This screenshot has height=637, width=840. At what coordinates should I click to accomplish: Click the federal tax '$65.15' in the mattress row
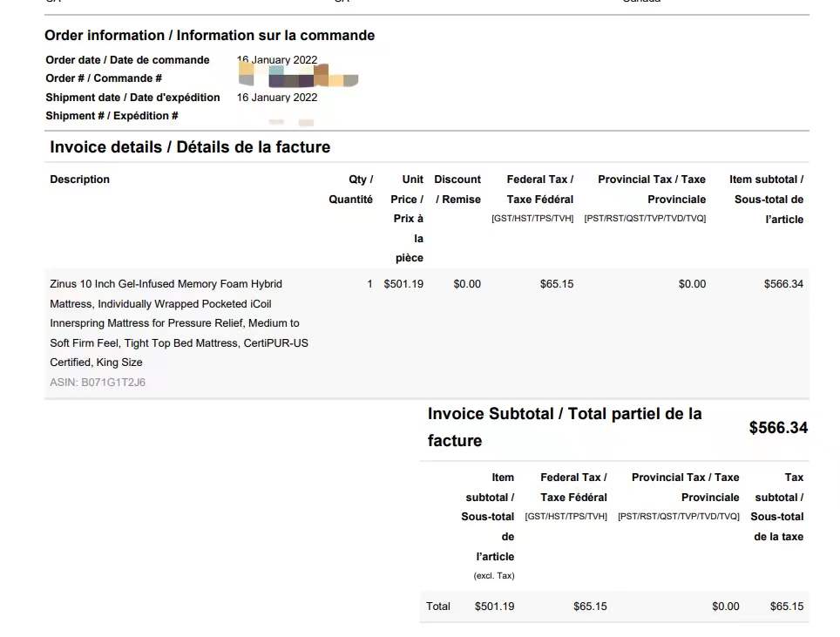(x=557, y=284)
